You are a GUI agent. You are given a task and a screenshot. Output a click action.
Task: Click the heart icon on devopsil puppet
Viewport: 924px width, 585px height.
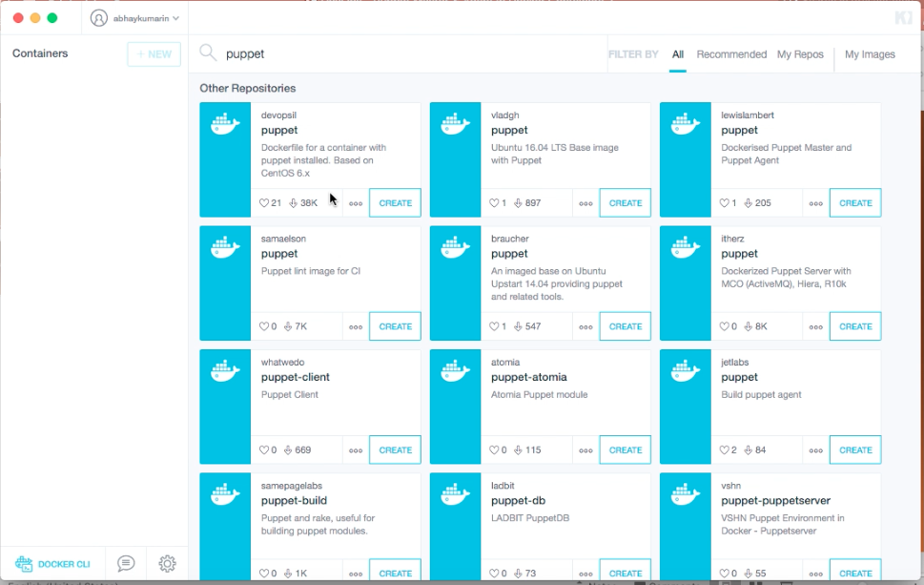[x=264, y=203]
